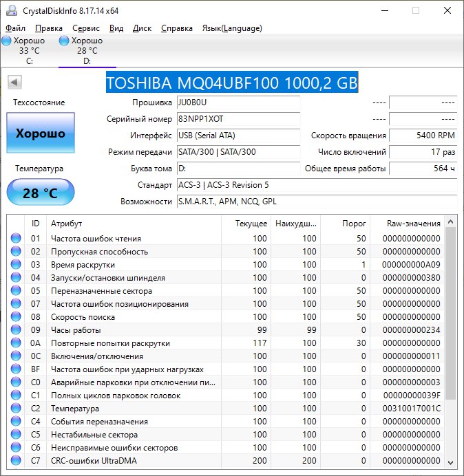Click the status orb for attribute 03
This screenshot has height=476, width=464.
[x=16, y=264]
